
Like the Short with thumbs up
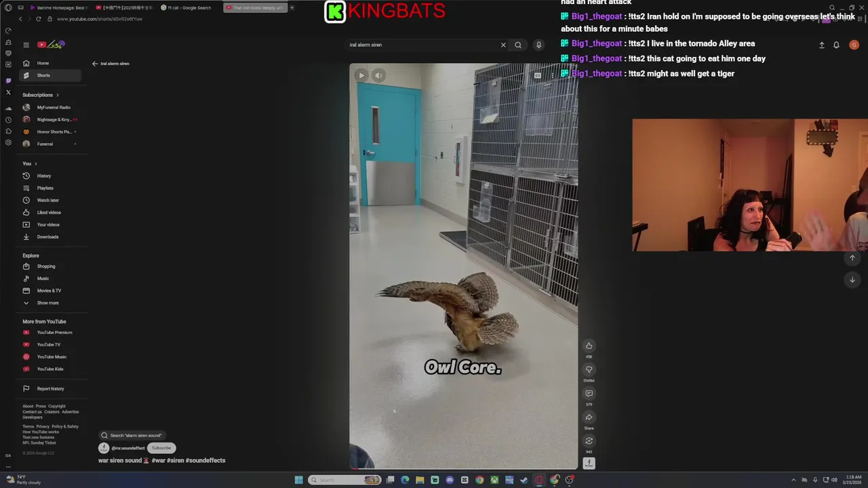(589, 346)
